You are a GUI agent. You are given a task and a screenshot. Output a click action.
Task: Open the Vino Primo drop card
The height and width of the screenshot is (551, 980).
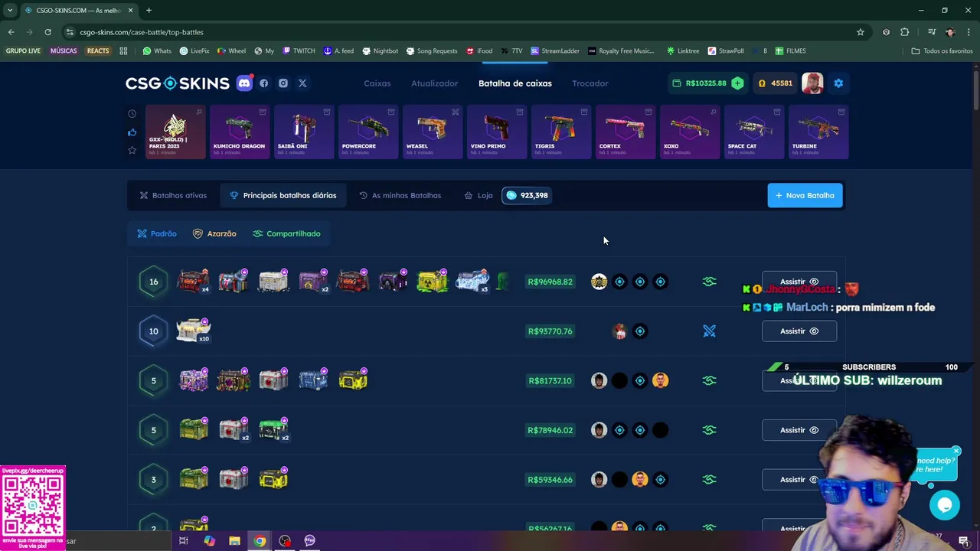point(496,132)
